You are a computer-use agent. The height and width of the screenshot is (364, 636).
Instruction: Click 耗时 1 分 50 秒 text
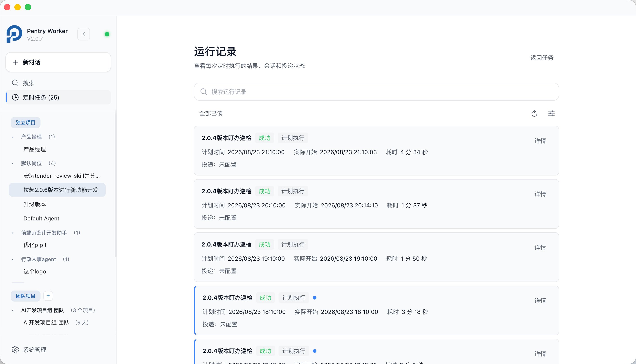pos(407,259)
